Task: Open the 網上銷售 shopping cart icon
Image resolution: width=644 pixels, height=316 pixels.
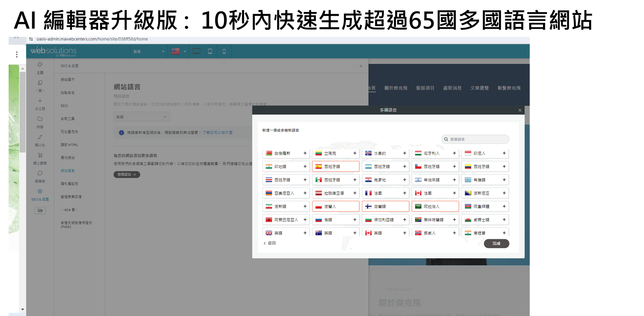Action: 40,155
